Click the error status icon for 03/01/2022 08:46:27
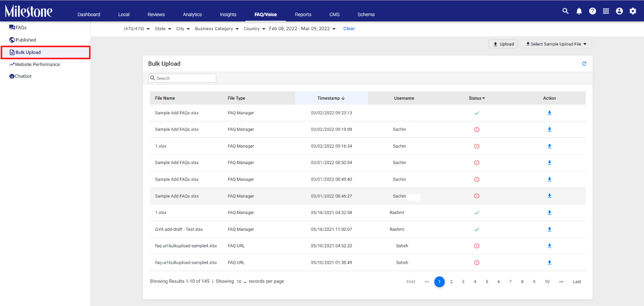The height and width of the screenshot is (306, 644). tap(477, 196)
